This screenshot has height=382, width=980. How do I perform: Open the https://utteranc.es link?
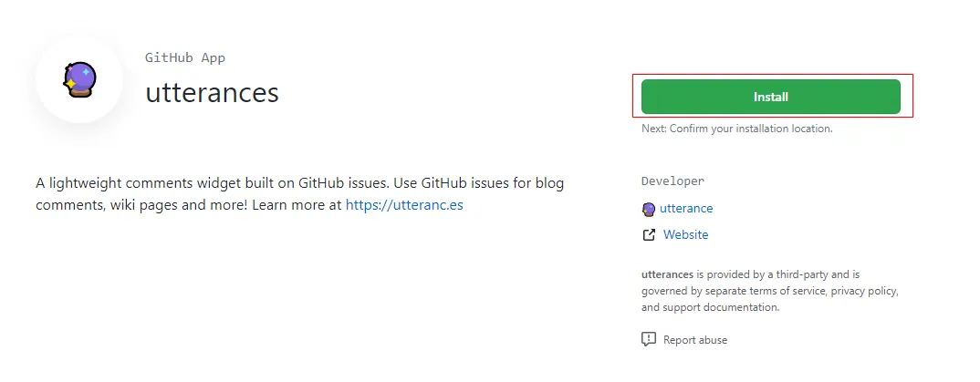pos(404,205)
